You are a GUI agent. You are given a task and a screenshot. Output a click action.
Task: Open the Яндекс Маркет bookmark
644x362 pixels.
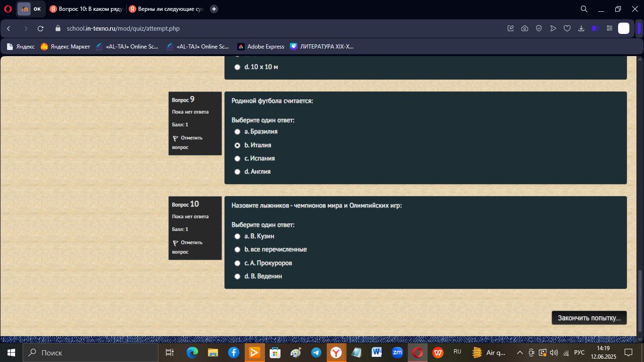(66, 47)
